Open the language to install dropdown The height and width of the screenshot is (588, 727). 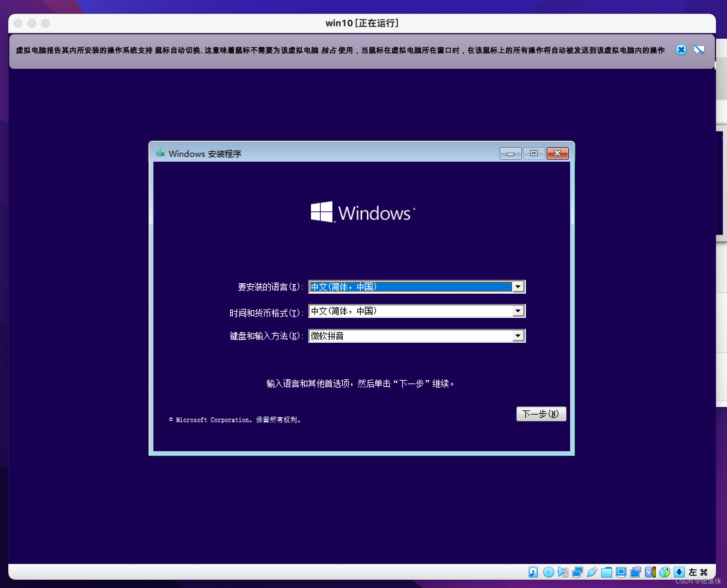click(417, 287)
